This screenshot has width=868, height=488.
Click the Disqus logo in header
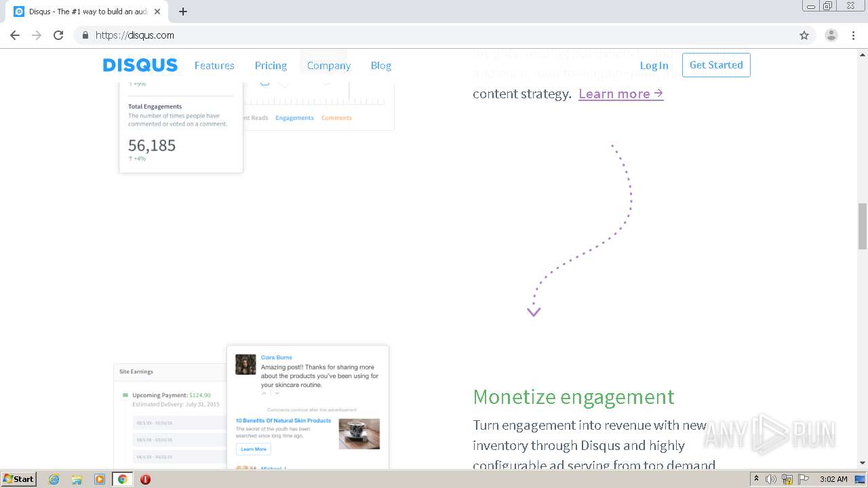click(x=140, y=65)
